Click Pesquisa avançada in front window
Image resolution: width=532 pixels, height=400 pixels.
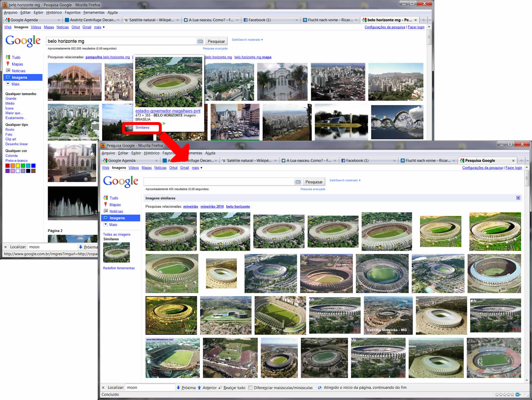pos(313,189)
